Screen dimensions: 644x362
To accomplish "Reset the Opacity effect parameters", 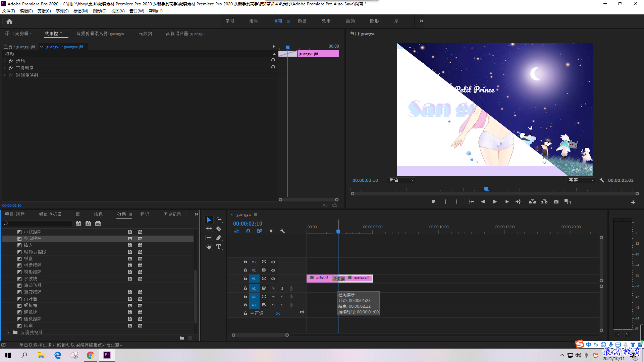I will (273, 67).
